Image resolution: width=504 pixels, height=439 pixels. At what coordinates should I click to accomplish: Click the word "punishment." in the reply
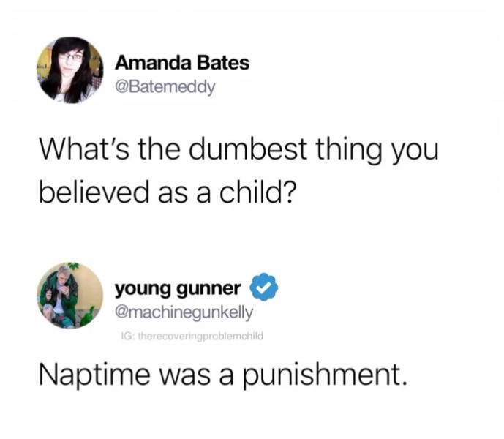324,375
